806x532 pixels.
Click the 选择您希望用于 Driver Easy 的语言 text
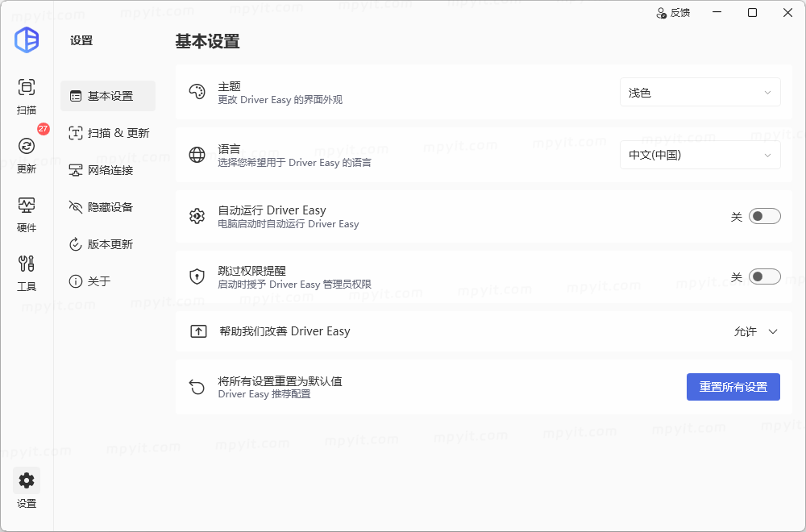pos(294,163)
